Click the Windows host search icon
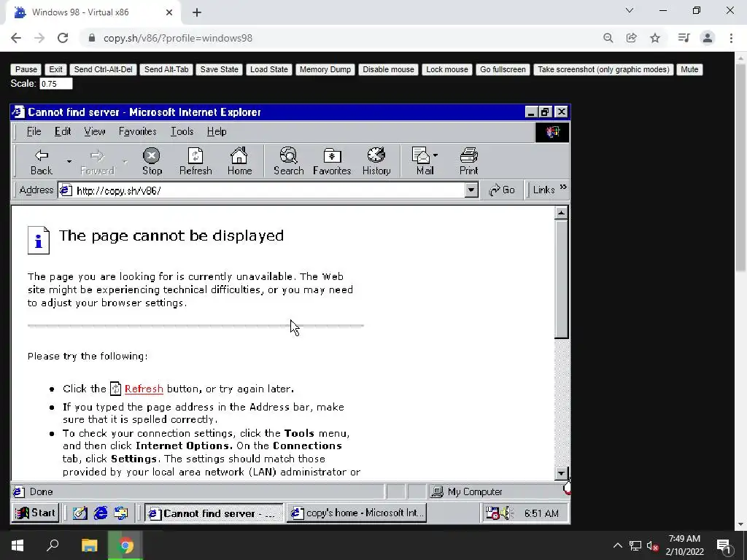 53,545
